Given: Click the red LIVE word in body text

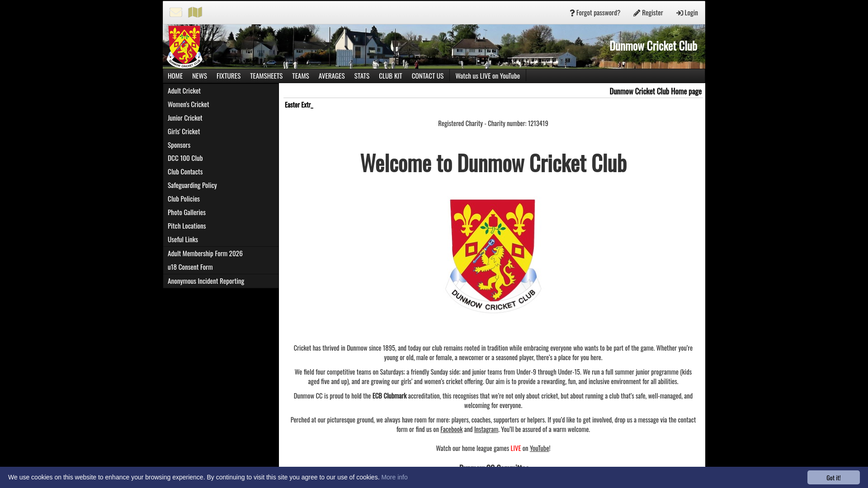Looking at the screenshot, I should (516, 448).
